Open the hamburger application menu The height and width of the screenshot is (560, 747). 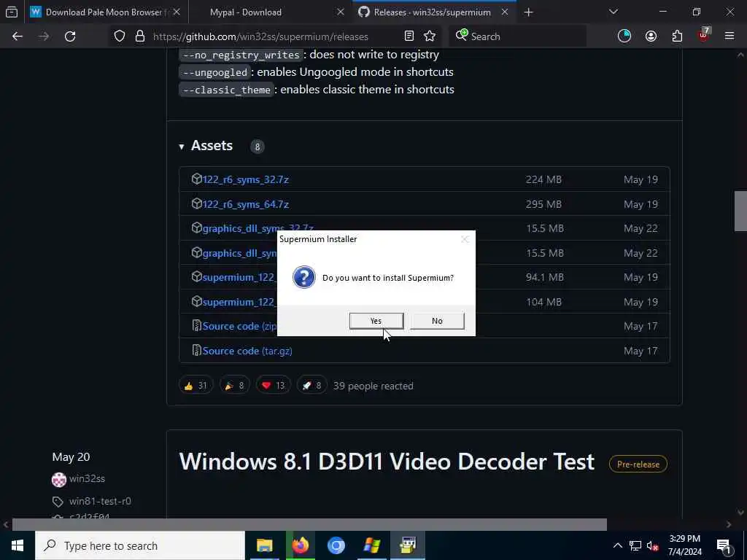[729, 36]
